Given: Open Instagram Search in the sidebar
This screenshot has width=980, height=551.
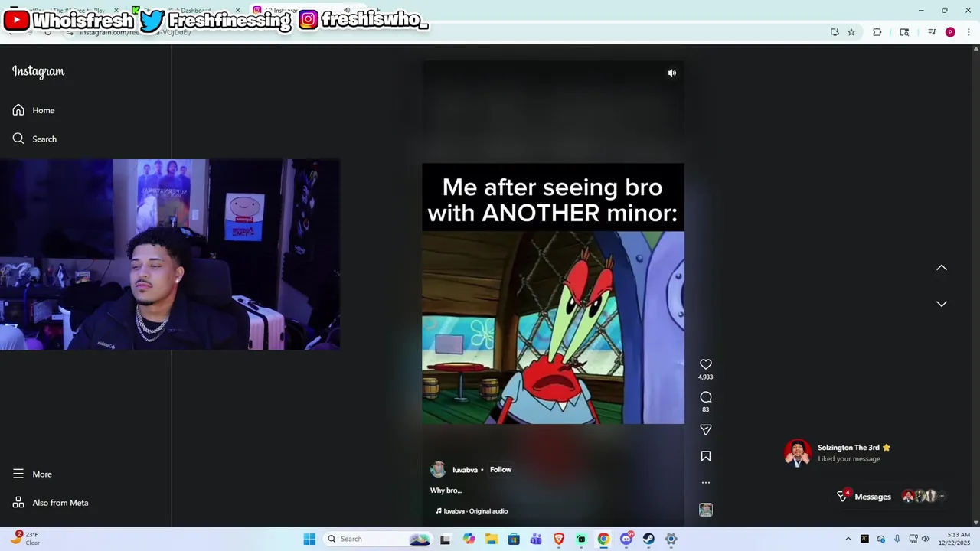Looking at the screenshot, I should coord(34,139).
